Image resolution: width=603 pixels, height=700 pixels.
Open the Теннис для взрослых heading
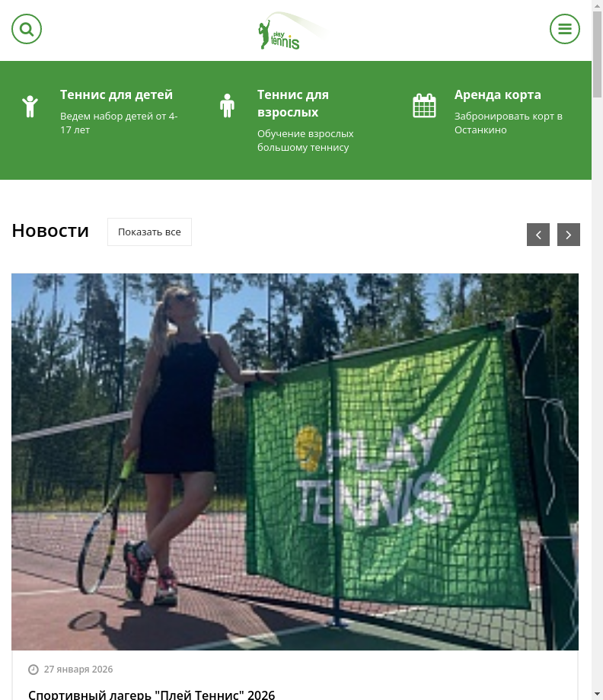click(293, 103)
